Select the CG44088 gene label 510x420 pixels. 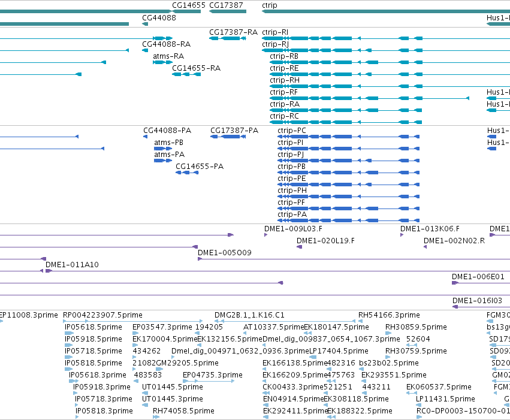(x=159, y=18)
